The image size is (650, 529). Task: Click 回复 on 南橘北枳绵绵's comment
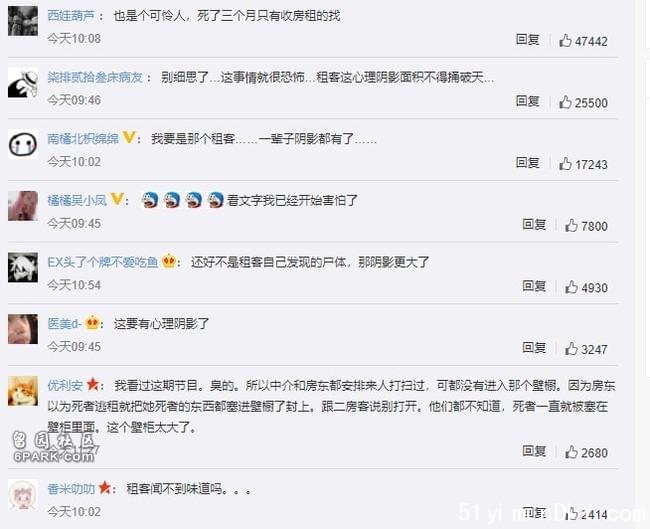(x=528, y=163)
